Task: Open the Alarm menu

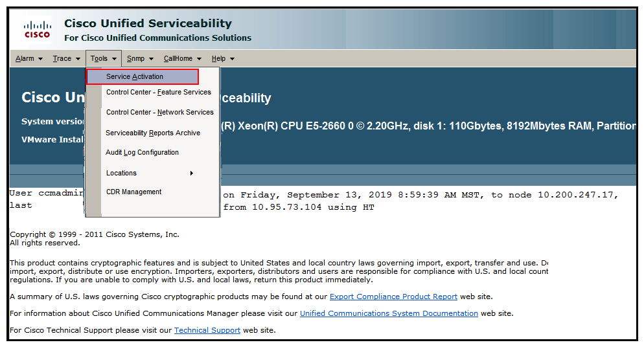Action: click(x=29, y=59)
